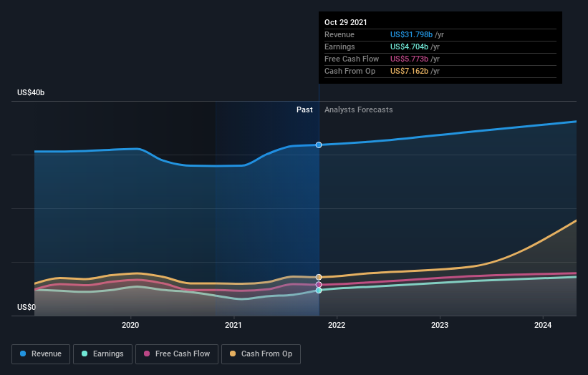The width and height of the screenshot is (588, 375).
Task: Click the US$31.798b revenue value
Action: pyautogui.click(x=411, y=34)
